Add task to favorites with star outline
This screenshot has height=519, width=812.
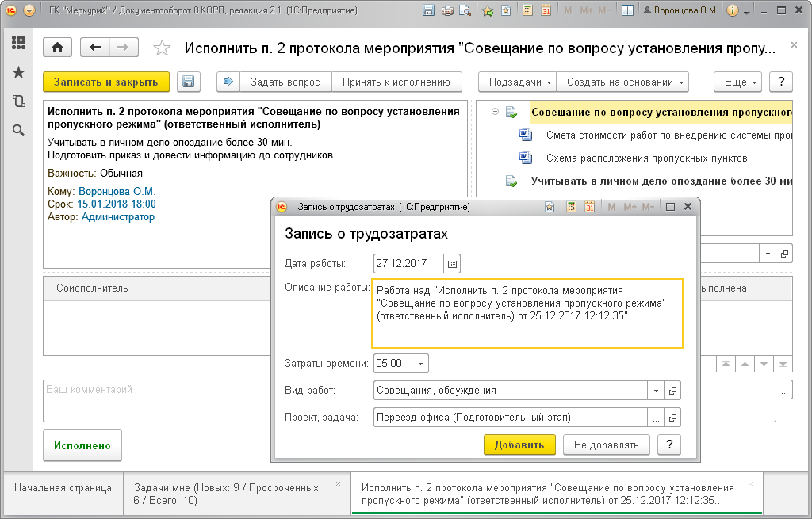(x=162, y=48)
